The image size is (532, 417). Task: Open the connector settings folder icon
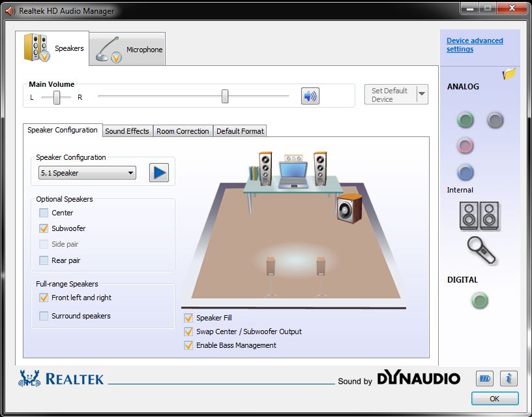(x=509, y=74)
